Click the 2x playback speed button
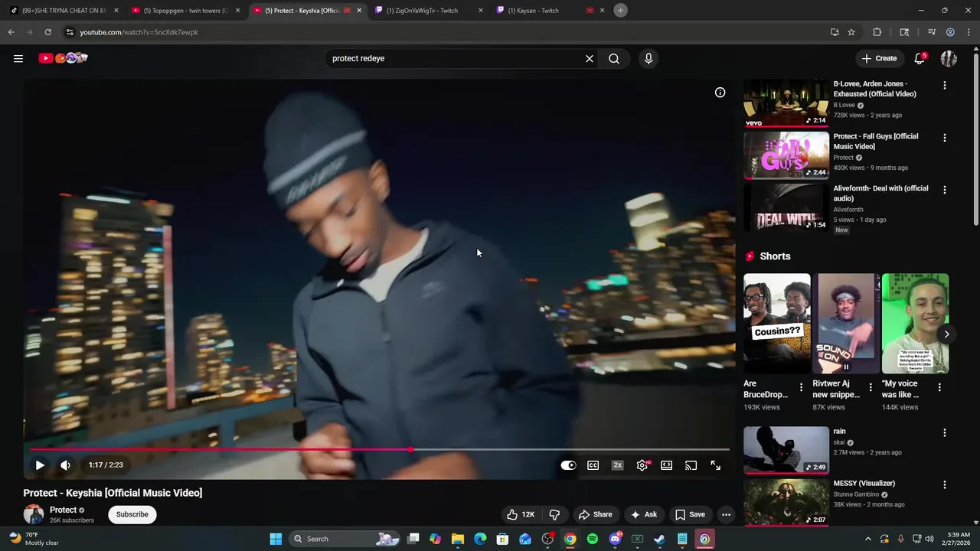Viewport: 980px width, 551px height. [617, 465]
